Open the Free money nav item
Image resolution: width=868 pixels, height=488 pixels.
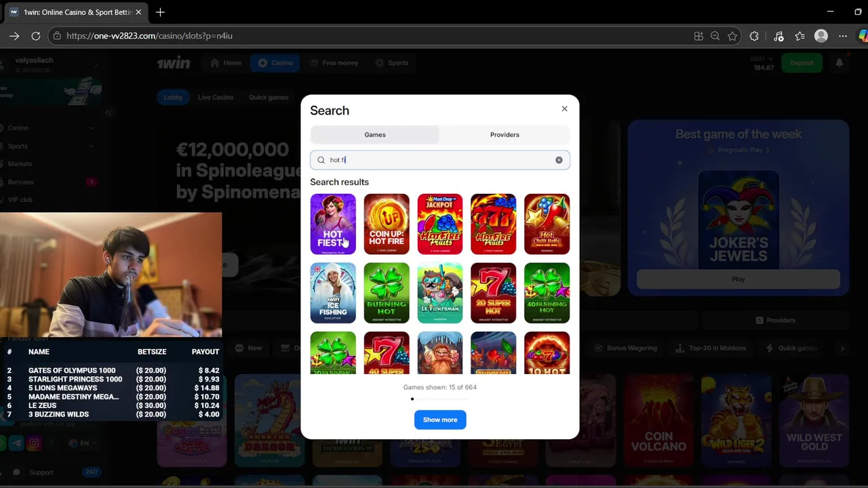point(334,63)
